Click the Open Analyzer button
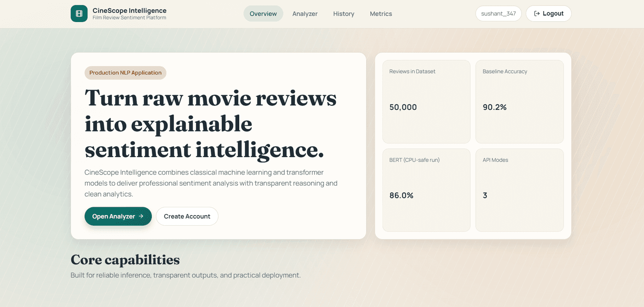This screenshot has width=644, height=307. 118,216
